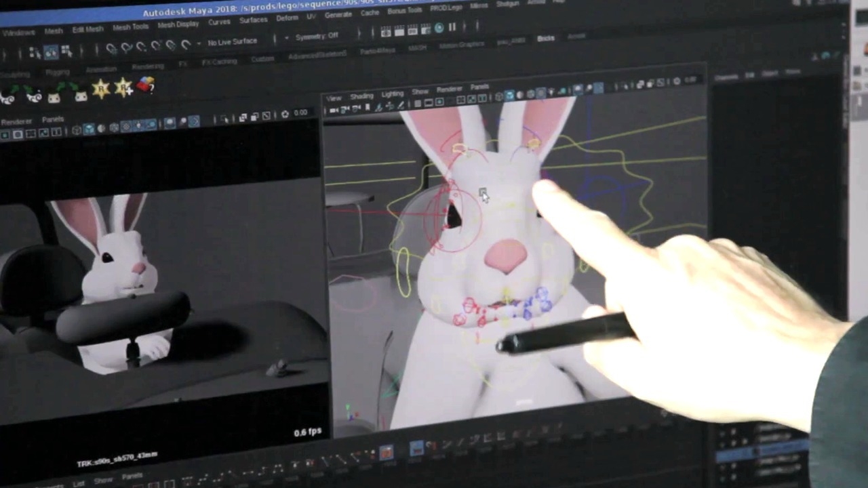Open the Object menu in Channel Box
This screenshot has width=868, height=488.
coord(770,73)
